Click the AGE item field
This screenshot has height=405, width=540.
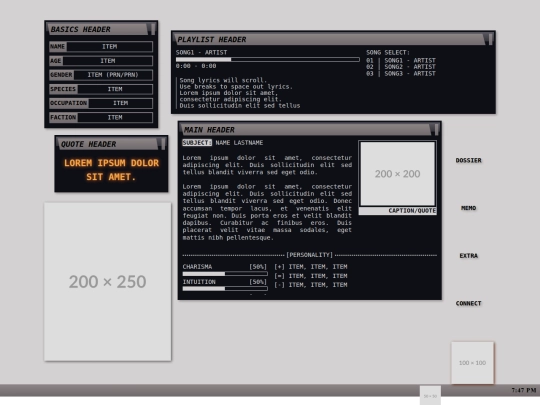[101, 61]
